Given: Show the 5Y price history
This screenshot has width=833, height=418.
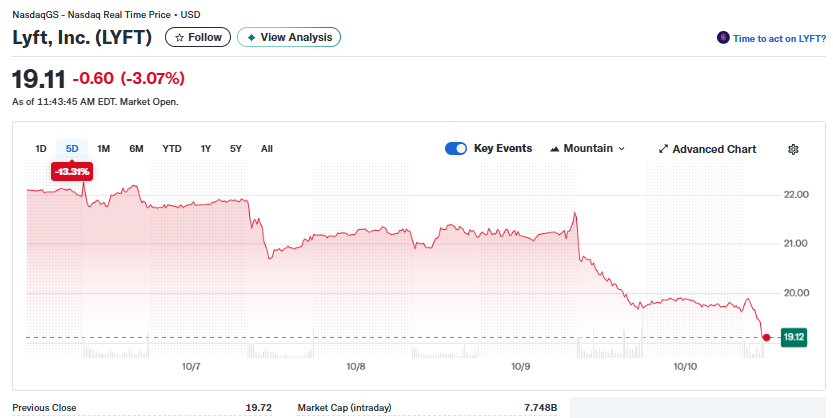Looking at the screenshot, I should [236, 149].
